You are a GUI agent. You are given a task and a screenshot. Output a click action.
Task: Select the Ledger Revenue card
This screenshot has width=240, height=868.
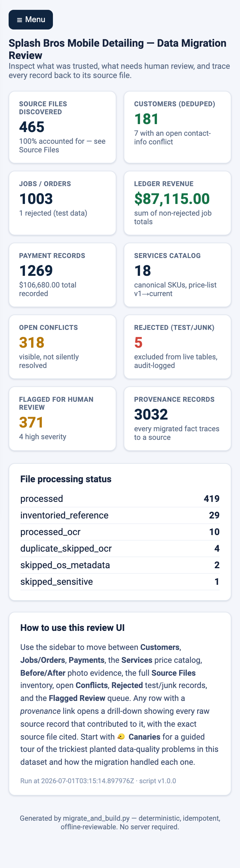[x=178, y=203]
